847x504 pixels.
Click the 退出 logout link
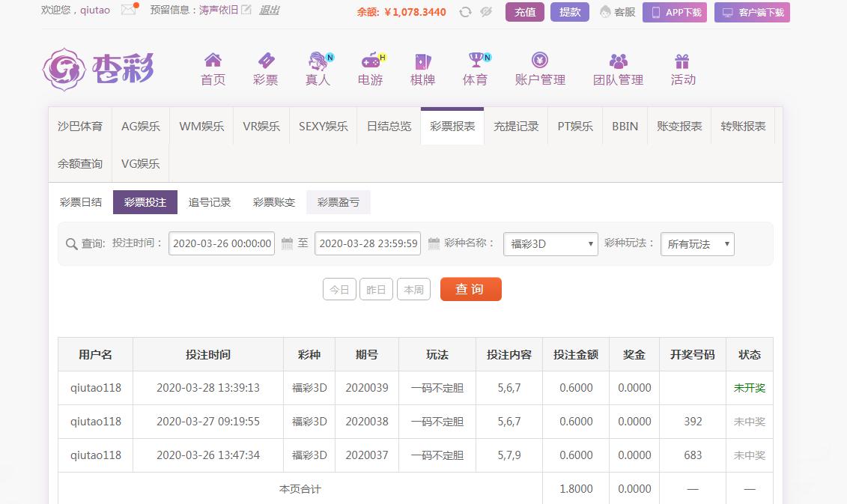269,10
